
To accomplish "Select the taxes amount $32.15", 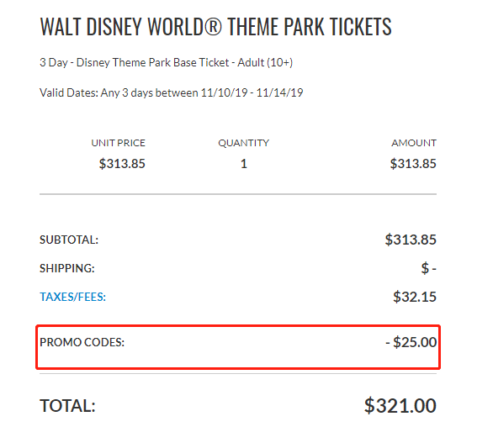I will tap(415, 297).
